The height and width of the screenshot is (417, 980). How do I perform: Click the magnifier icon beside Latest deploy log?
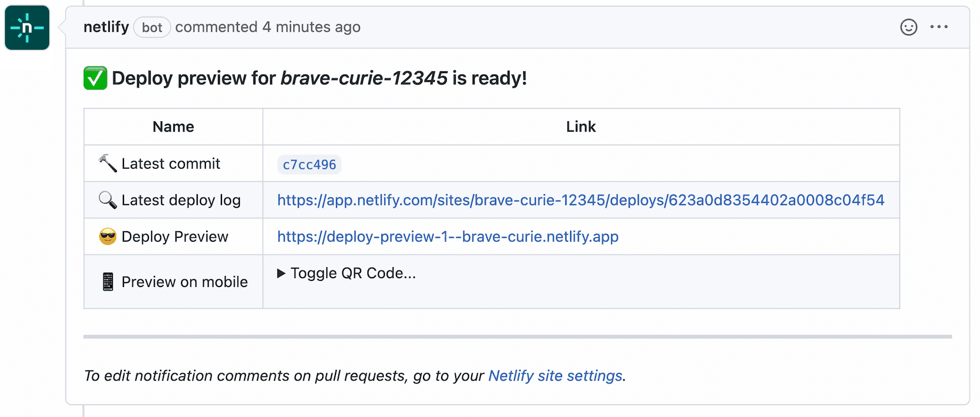(x=107, y=200)
